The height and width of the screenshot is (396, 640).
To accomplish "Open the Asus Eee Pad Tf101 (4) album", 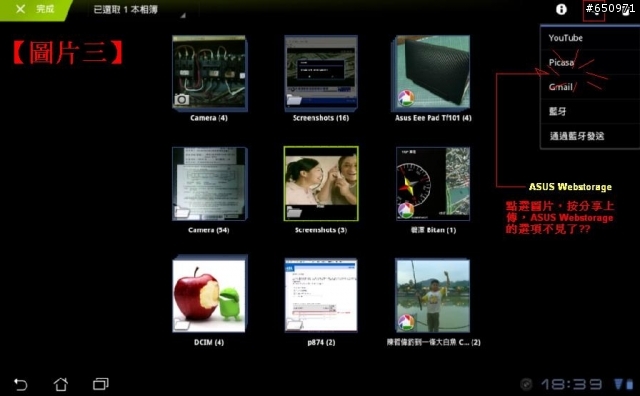I will [x=432, y=73].
